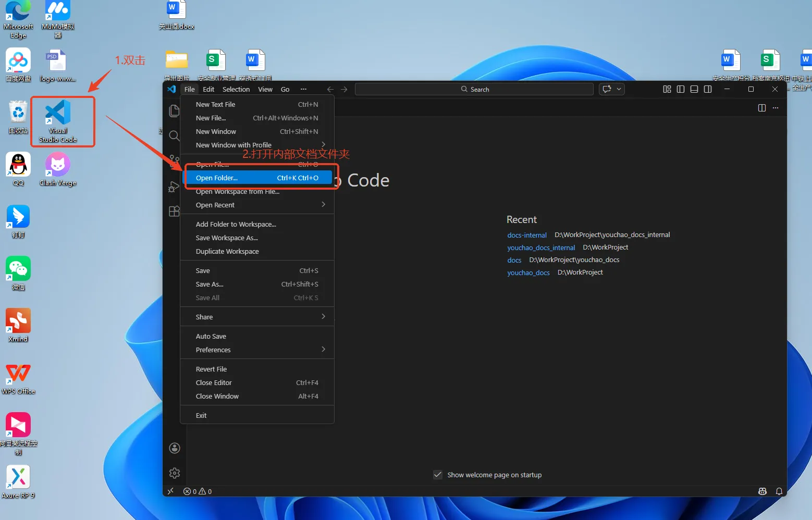Select the Xmind desktop icon
The image size is (812, 520).
click(x=18, y=326)
